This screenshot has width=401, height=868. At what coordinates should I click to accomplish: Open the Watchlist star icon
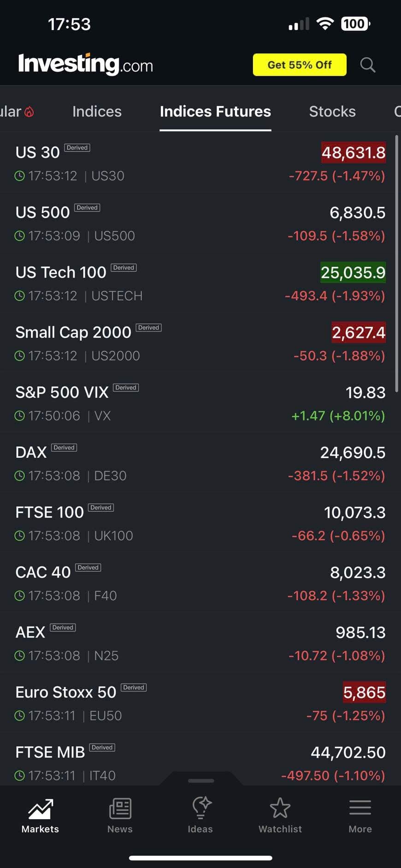tap(280, 809)
